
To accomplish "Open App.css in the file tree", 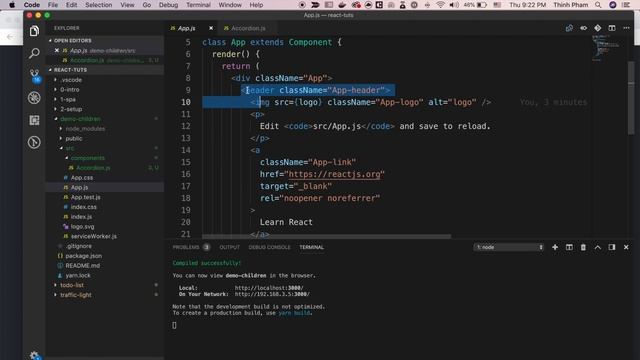I will pos(82,178).
